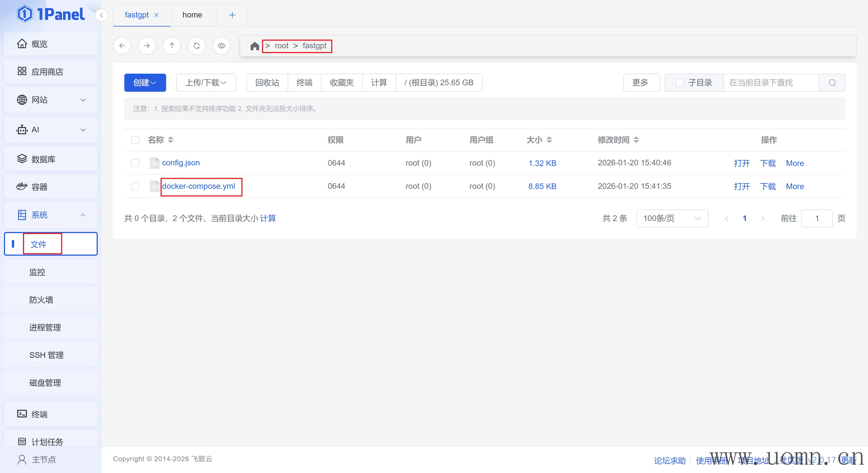Viewport: 868px width, 473px height.
Task: Open the 防火墙 firewall menu item
Action: click(41, 300)
